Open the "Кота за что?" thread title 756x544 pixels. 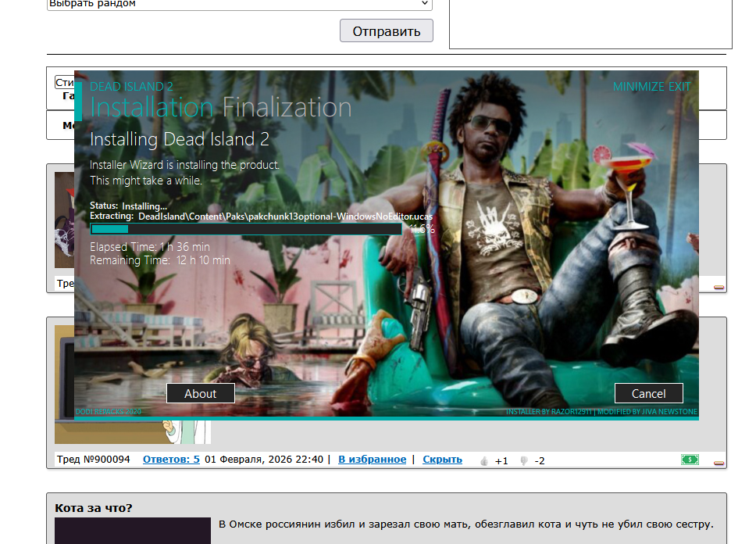coord(94,508)
